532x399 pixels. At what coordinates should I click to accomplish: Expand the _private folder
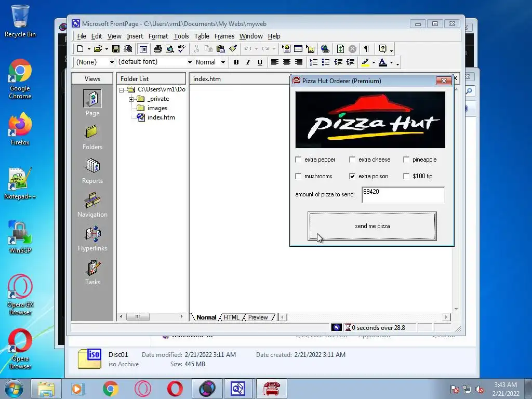(131, 99)
